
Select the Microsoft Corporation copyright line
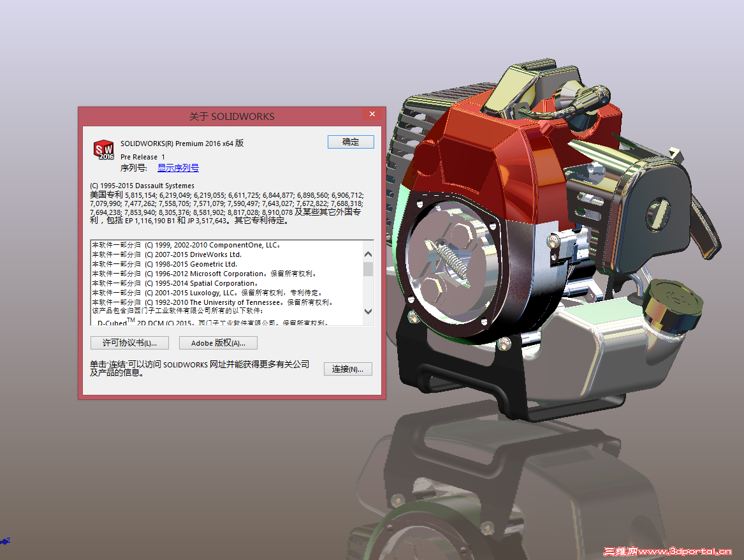204,274
